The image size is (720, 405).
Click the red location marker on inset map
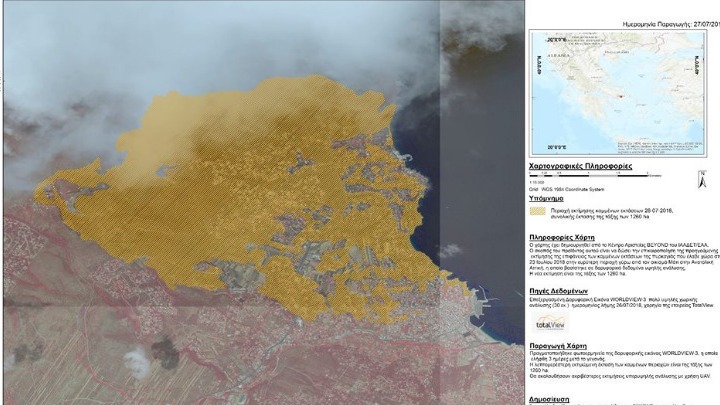[622, 97]
